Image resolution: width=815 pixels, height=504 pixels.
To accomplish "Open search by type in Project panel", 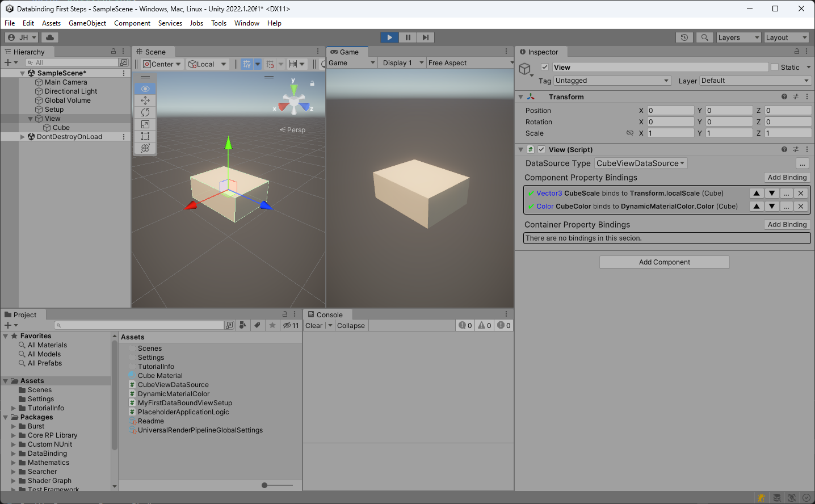I will point(243,325).
